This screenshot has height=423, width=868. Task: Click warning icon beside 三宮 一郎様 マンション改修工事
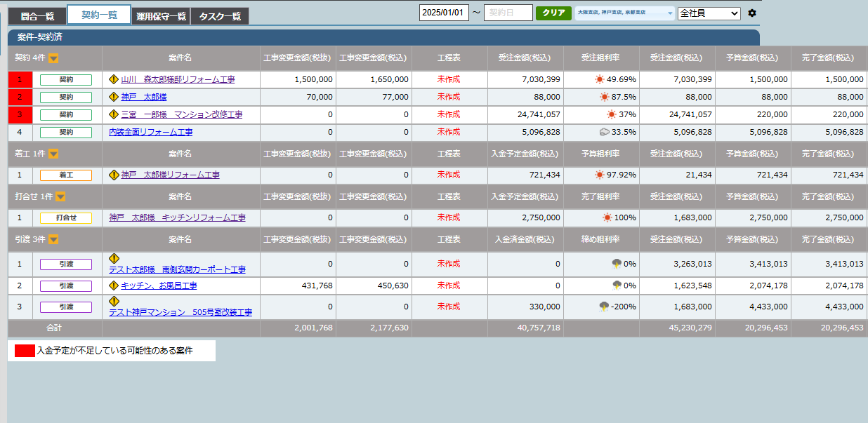click(114, 114)
